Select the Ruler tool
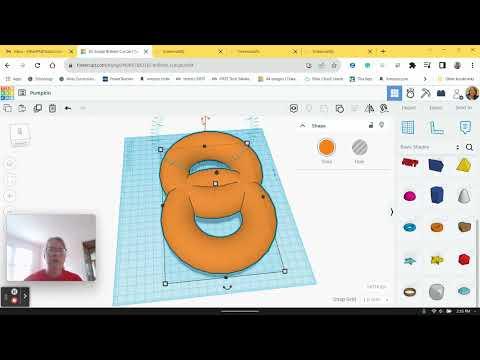Image resolution: width=480 pixels, height=360 pixels. point(436,127)
